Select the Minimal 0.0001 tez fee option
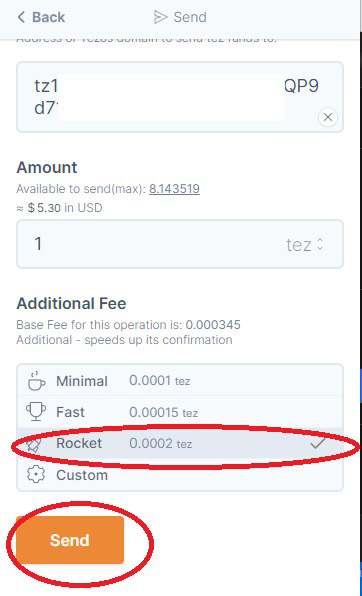 [x=180, y=380]
